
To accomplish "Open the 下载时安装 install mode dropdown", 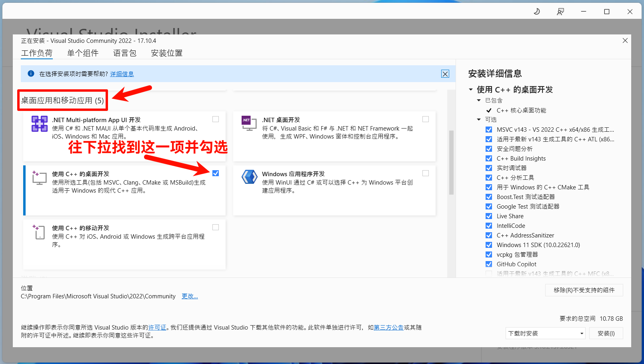I will click(546, 333).
